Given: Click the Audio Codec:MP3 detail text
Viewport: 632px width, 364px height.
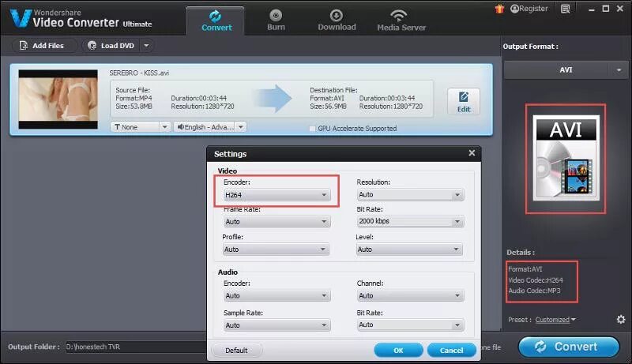Looking at the screenshot, I should [x=534, y=291].
